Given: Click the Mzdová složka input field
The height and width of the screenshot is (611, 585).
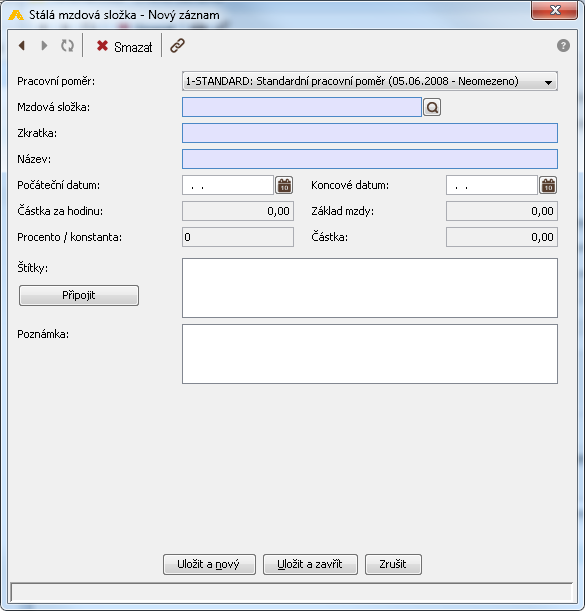Looking at the screenshot, I should tap(302, 107).
